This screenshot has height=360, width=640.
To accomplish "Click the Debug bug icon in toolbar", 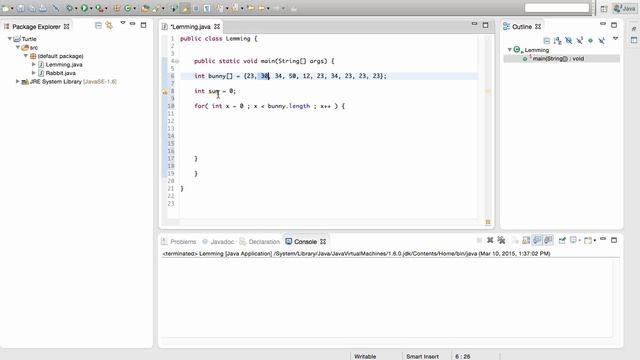I will 69,8.
